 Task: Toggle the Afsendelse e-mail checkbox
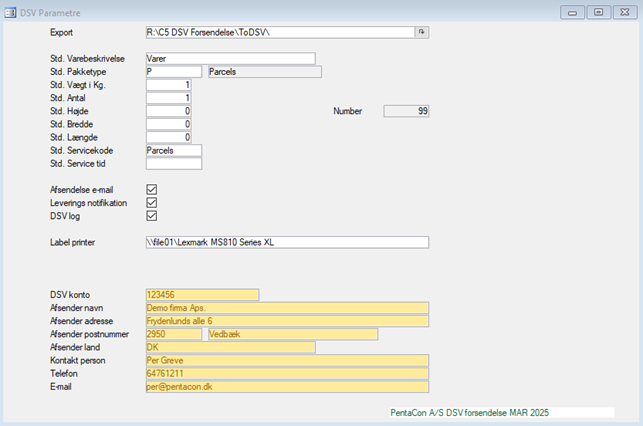coord(152,189)
